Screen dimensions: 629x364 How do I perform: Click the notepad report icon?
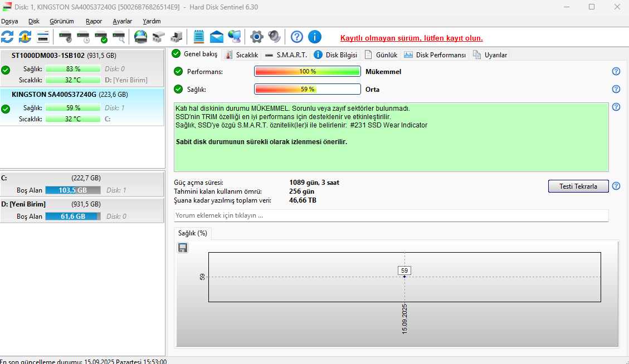click(198, 37)
